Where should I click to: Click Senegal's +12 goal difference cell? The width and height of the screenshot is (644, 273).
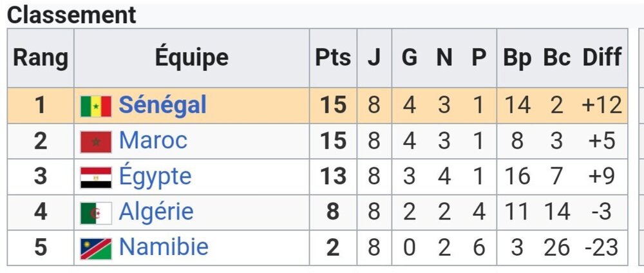coord(602,105)
